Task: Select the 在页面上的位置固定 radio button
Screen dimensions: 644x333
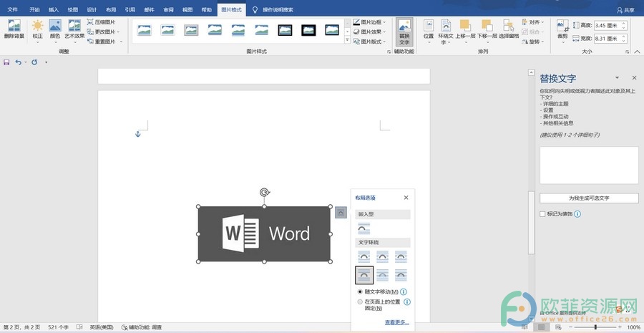Action: tap(360, 301)
